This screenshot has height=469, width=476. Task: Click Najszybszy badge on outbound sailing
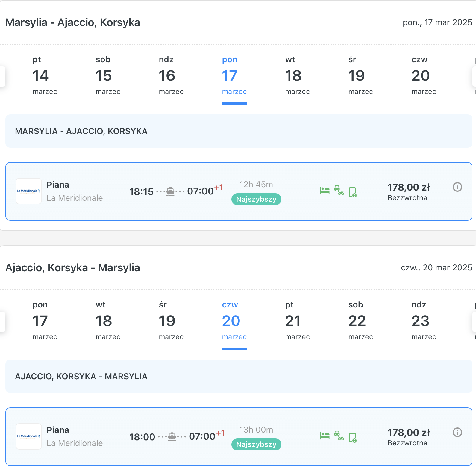[256, 199]
